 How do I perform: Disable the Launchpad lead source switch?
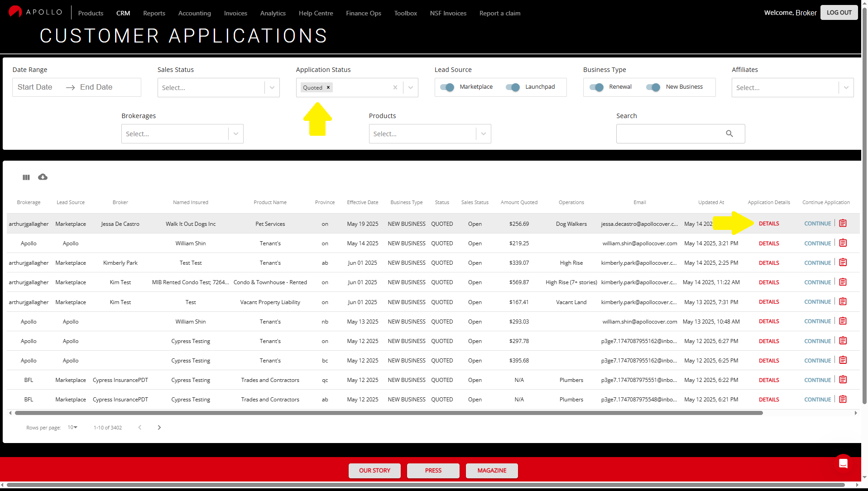tap(513, 87)
